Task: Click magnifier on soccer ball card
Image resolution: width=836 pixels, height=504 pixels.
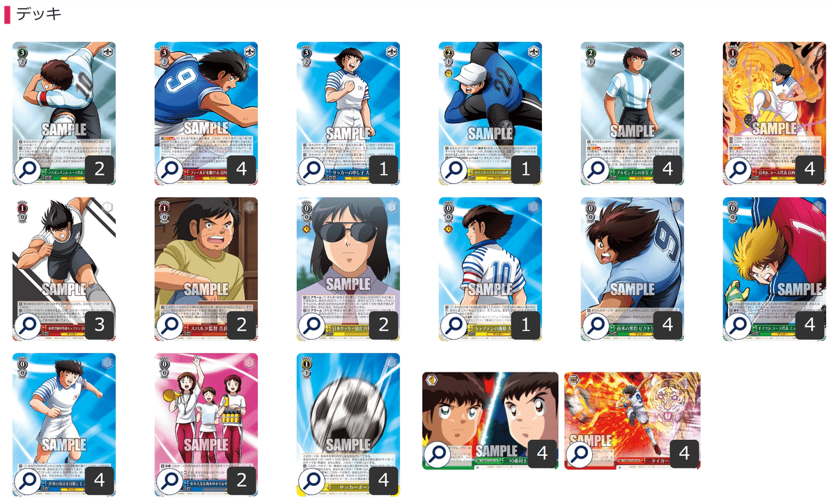Action: pyautogui.click(x=311, y=480)
